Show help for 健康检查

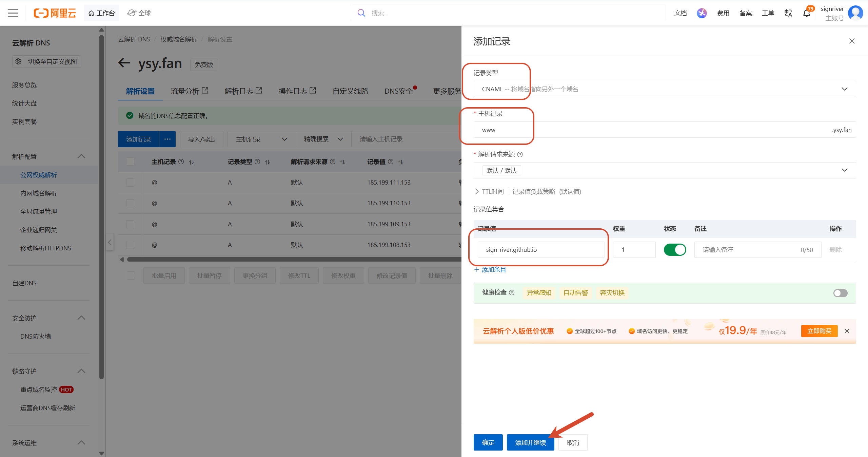coord(512,292)
